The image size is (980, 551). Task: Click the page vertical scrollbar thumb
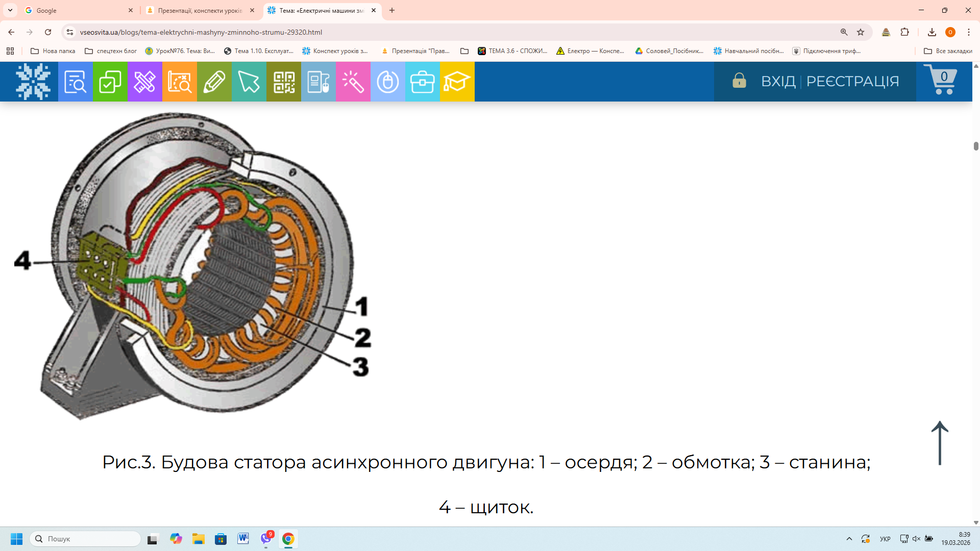(x=976, y=146)
